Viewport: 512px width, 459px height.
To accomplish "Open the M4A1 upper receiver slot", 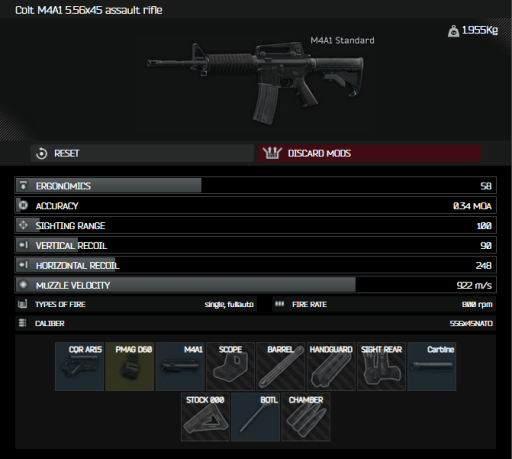I will click(180, 366).
